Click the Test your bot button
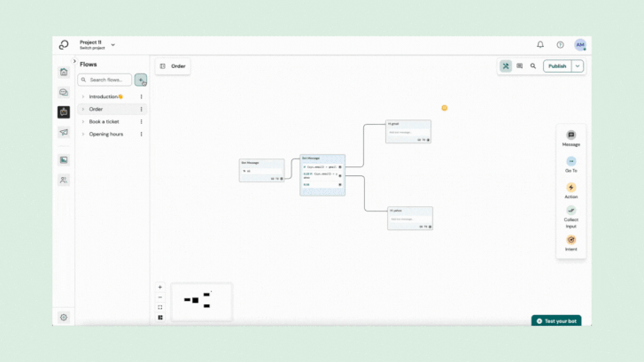Viewport: 644px width, 362px height. point(556,320)
